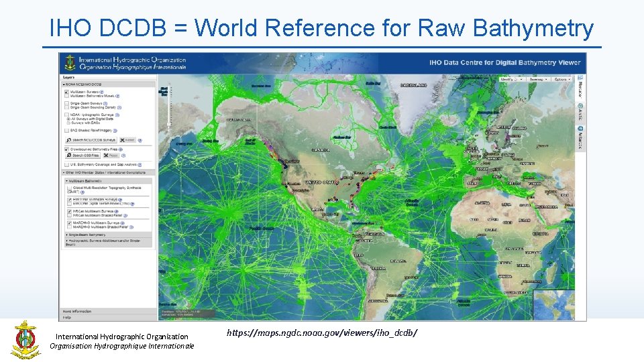644x362 pixels.
Task: Open the Basemap dropdown menu
Action: (x=539, y=79)
